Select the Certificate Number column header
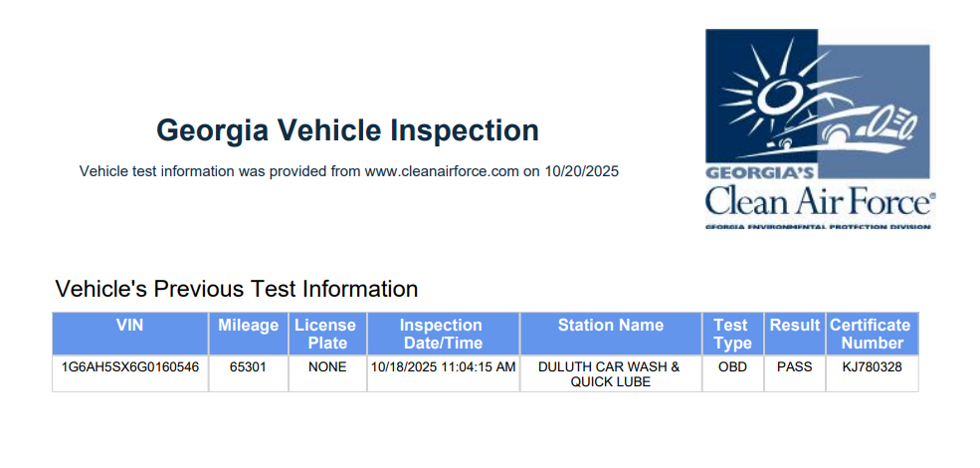 coord(871,334)
